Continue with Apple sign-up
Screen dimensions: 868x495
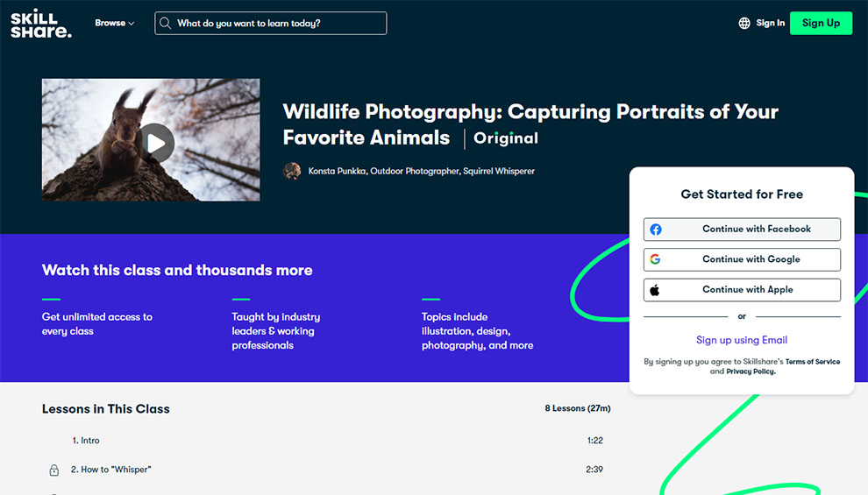click(x=742, y=290)
